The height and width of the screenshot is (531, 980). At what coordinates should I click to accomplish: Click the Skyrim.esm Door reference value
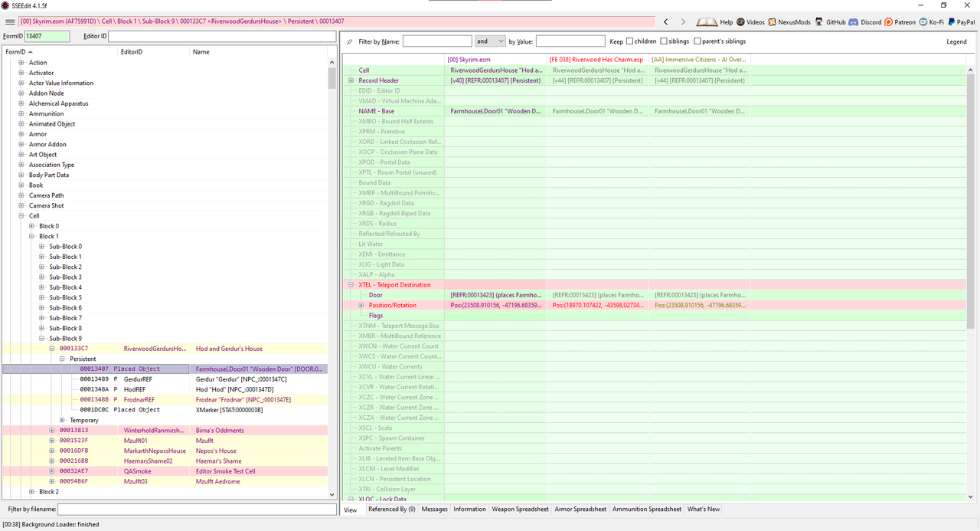(x=495, y=295)
